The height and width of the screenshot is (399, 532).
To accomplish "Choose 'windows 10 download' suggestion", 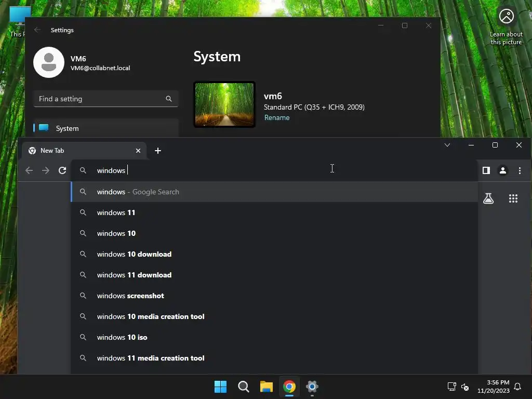I will (x=274, y=254).
